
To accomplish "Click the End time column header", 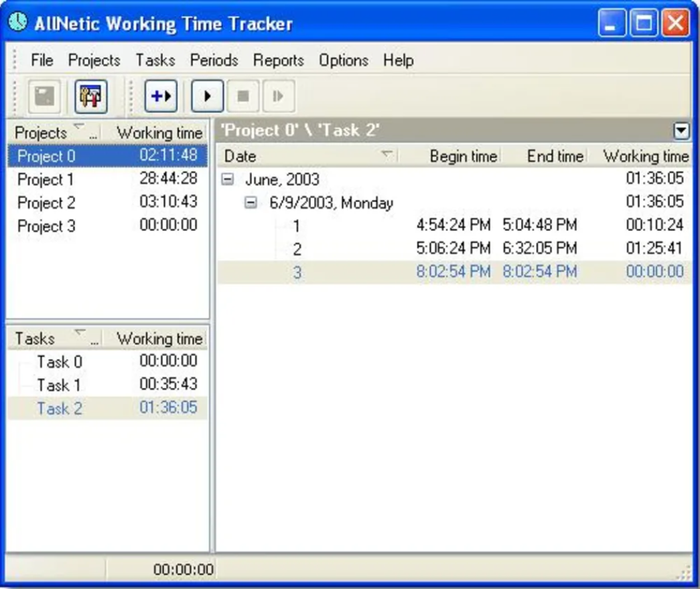I will (x=543, y=156).
